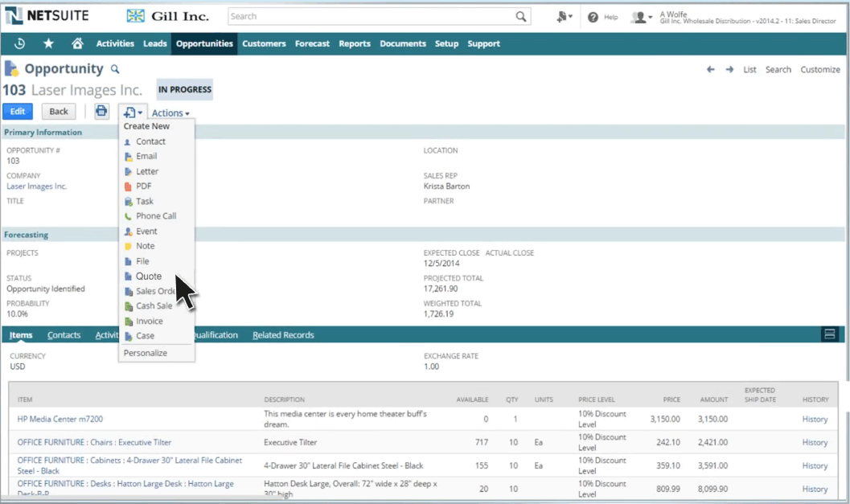Toggle subtab layout icon at right
This screenshot has height=504, width=850.
(829, 334)
